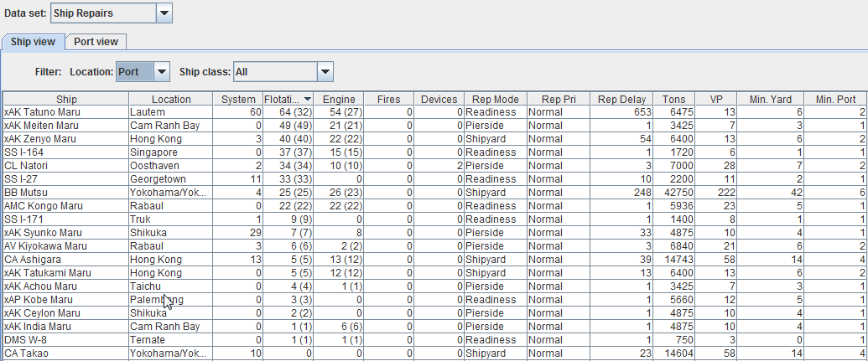Screen dimensions: 868x361
Task: Click VP value 222
Action: coord(726,193)
